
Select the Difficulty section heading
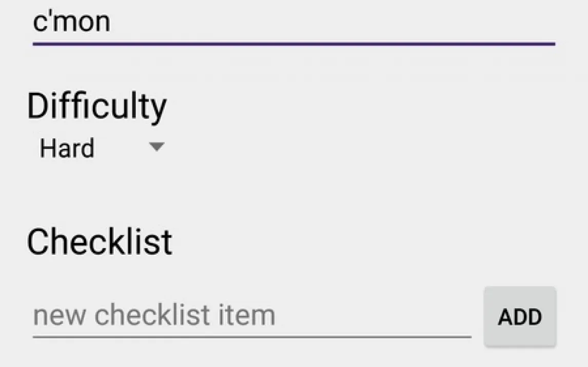pyautogui.click(x=97, y=107)
